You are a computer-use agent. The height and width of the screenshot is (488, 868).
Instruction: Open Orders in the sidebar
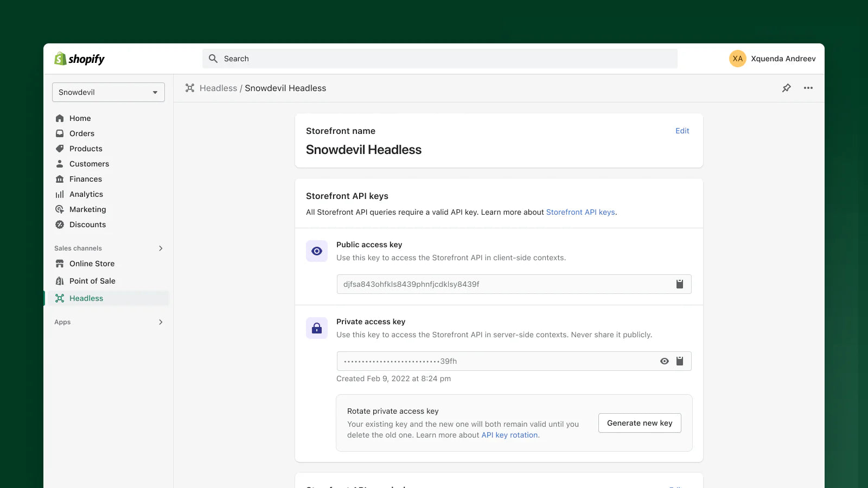(x=82, y=133)
